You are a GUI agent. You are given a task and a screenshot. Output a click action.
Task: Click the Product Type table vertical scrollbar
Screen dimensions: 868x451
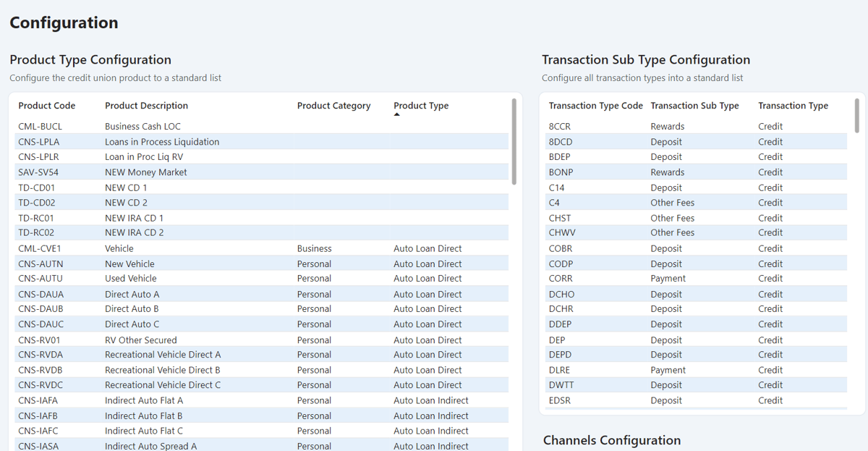[514, 141]
